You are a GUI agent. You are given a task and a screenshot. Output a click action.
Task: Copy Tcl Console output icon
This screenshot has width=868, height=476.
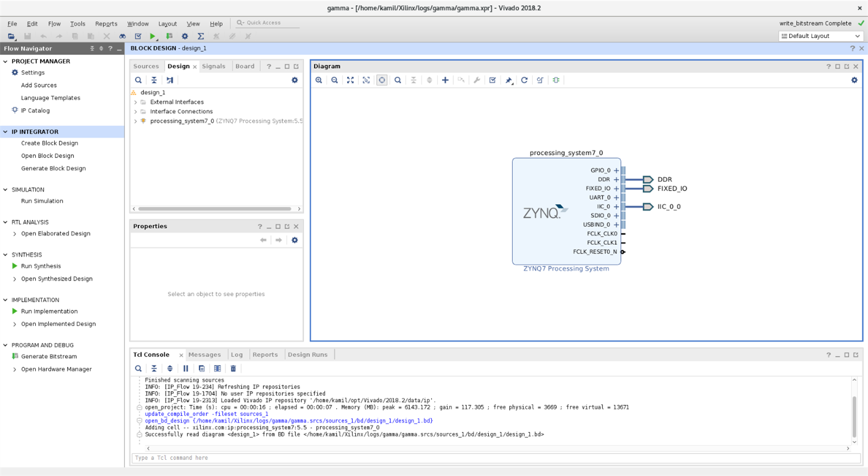click(x=202, y=369)
